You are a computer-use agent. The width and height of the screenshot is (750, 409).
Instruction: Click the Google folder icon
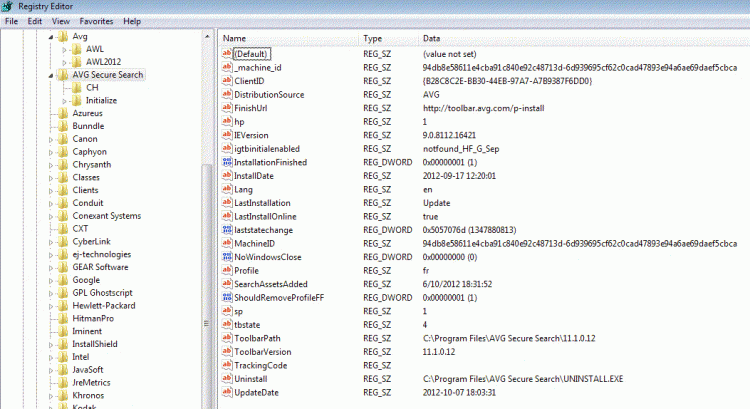click(63, 280)
